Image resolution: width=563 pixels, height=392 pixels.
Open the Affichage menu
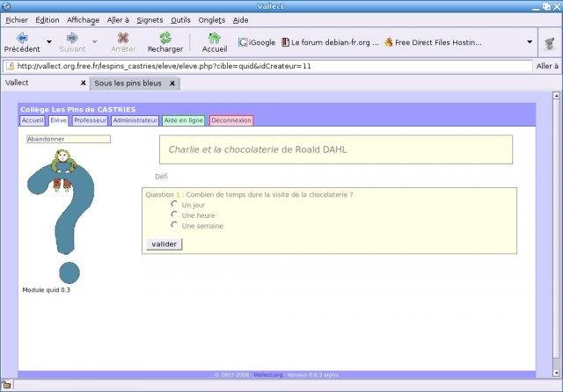point(83,20)
